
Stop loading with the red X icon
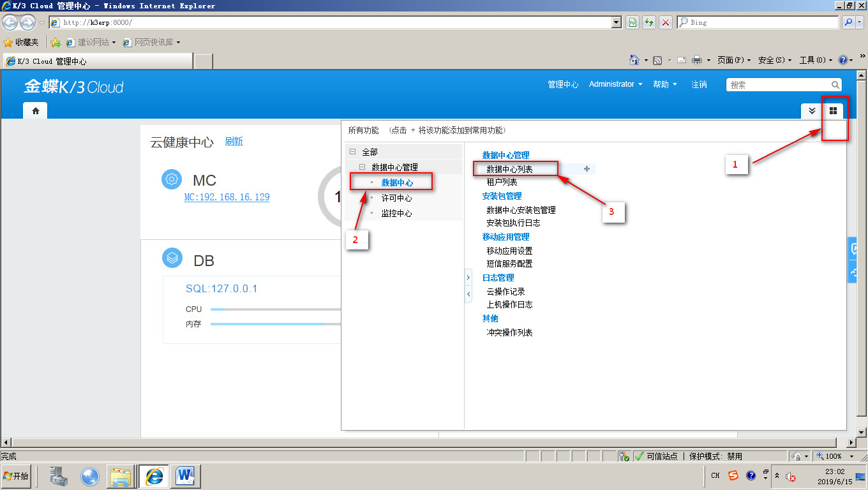(x=666, y=22)
